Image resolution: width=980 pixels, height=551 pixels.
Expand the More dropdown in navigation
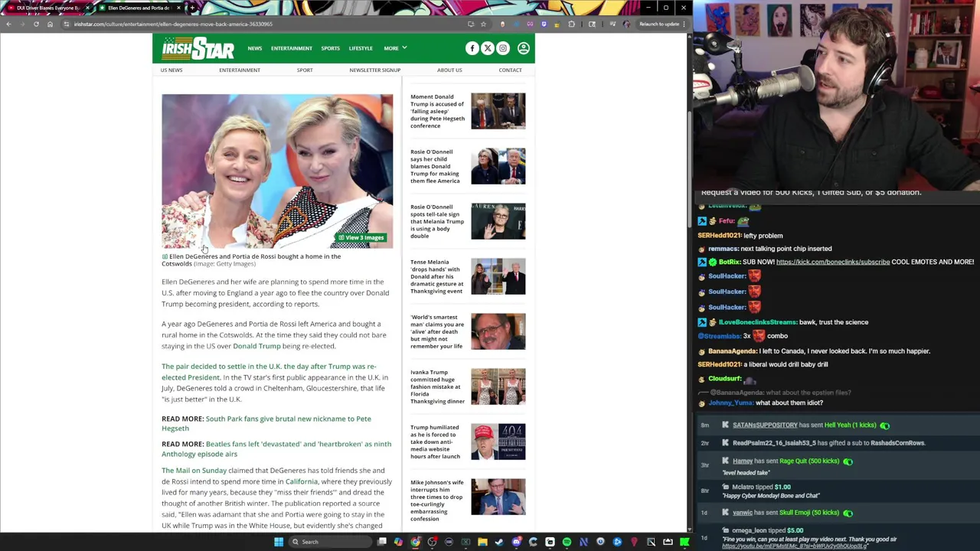(x=395, y=48)
